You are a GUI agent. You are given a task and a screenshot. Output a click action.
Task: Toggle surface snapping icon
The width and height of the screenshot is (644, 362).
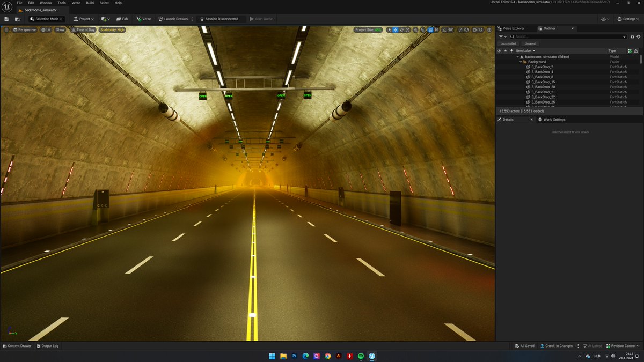(423, 29)
